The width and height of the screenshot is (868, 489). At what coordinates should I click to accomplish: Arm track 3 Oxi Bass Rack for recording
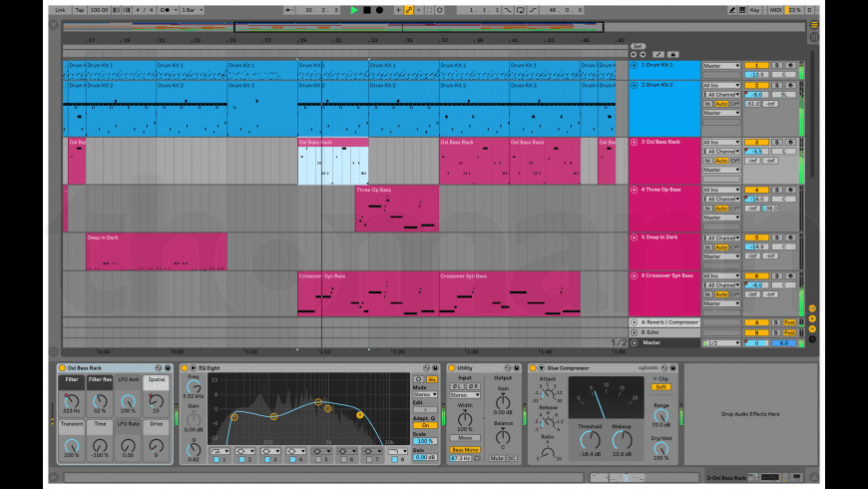pyautogui.click(x=790, y=142)
